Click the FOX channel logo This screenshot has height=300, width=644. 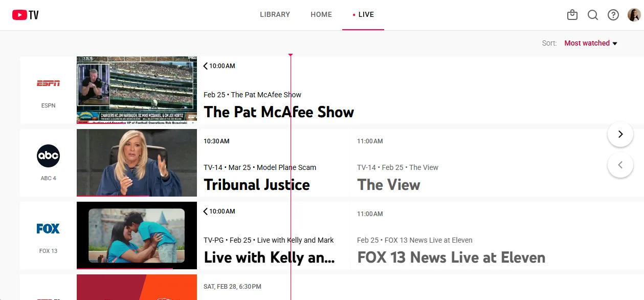(x=48, y=229)
